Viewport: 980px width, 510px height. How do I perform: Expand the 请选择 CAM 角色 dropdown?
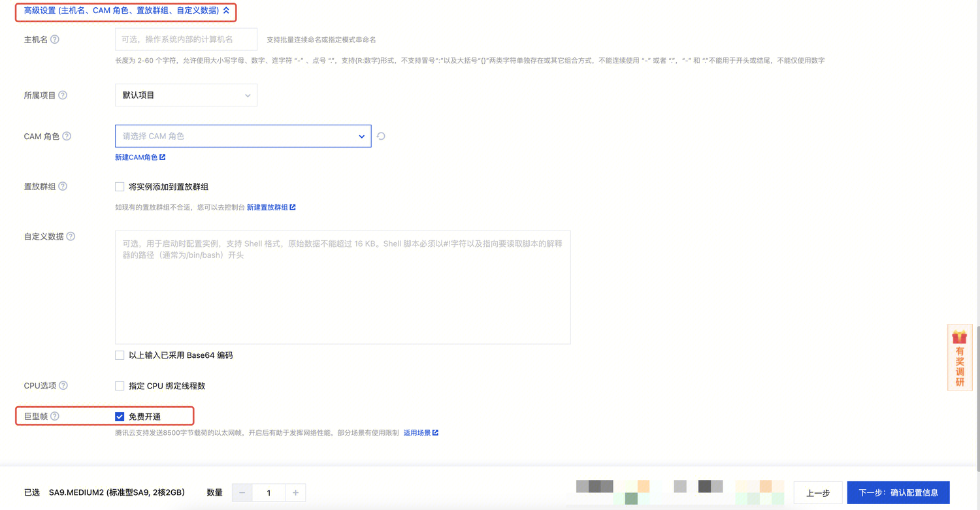click(243, 136)
